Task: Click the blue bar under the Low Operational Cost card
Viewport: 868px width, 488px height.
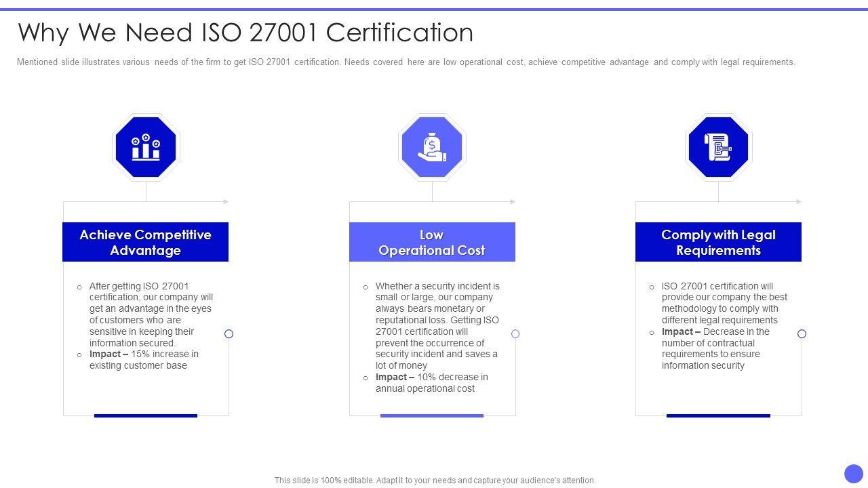Action: point(432,415)
